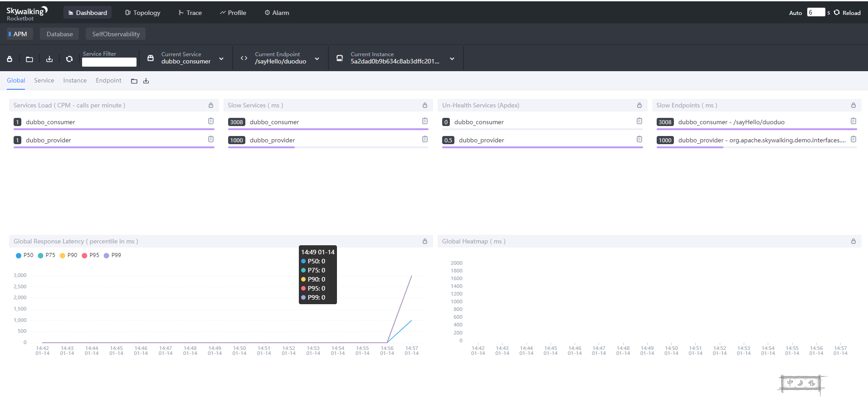The height and width of the screenshot is (408, 868).
Task: Click the folder icon next to the Endpoint tab
Action: coord(134,81)
